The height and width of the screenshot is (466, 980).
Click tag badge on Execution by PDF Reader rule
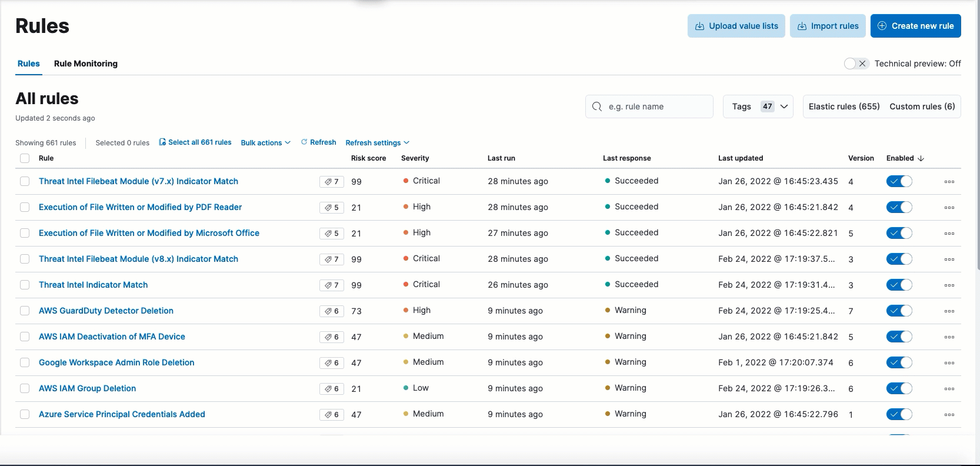[331, 208]
